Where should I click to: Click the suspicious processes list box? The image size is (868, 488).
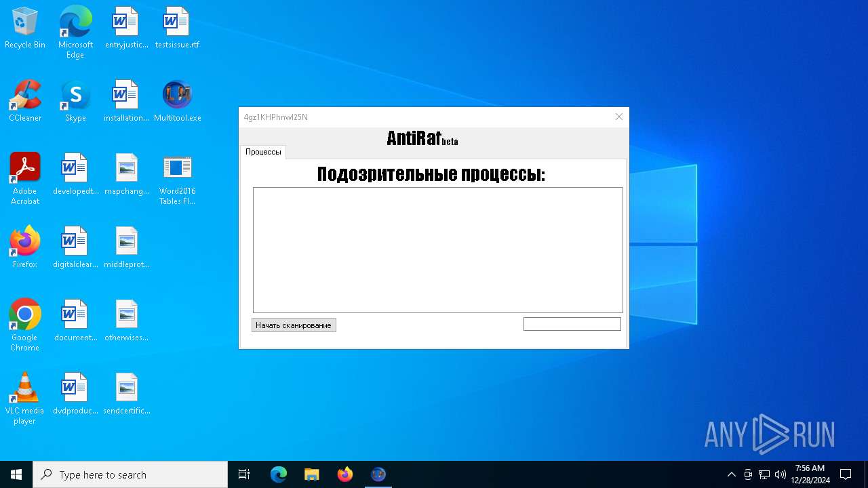point(438,250)
